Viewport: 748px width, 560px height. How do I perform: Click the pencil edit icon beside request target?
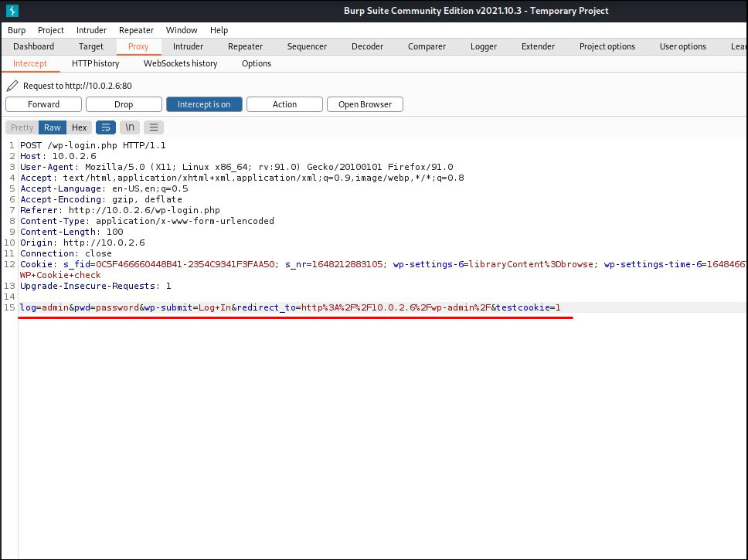point(12,86)
